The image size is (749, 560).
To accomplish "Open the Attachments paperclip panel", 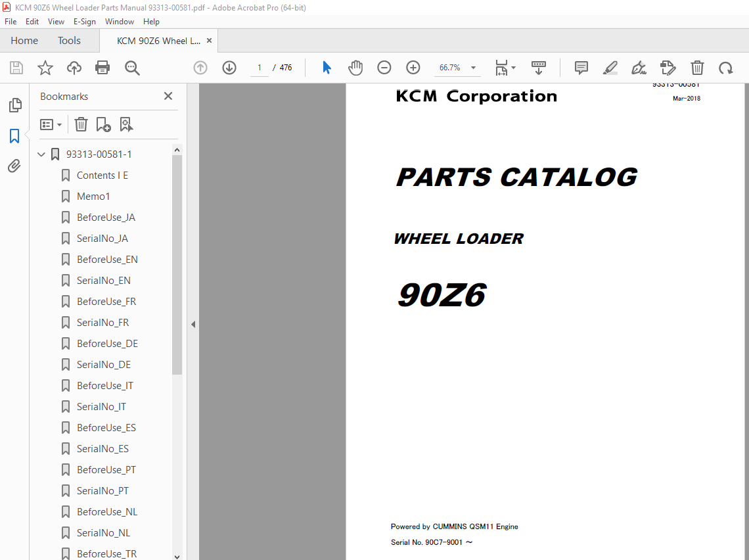I will click(x=14, y=166).
